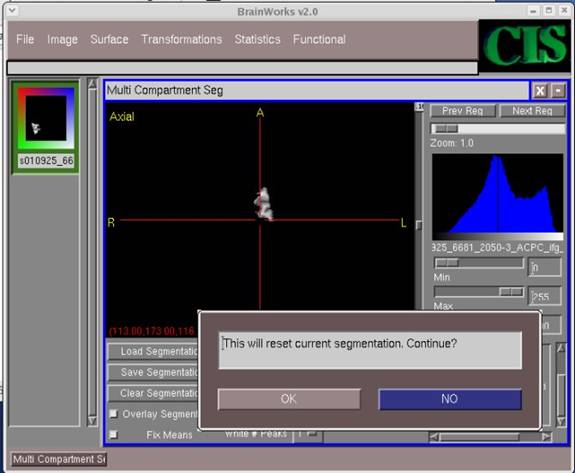Click the right arrow of bottom horizontal scrollbar
Image resolution: width=575 pixels, height=473 pixels.
coord(546,437)
